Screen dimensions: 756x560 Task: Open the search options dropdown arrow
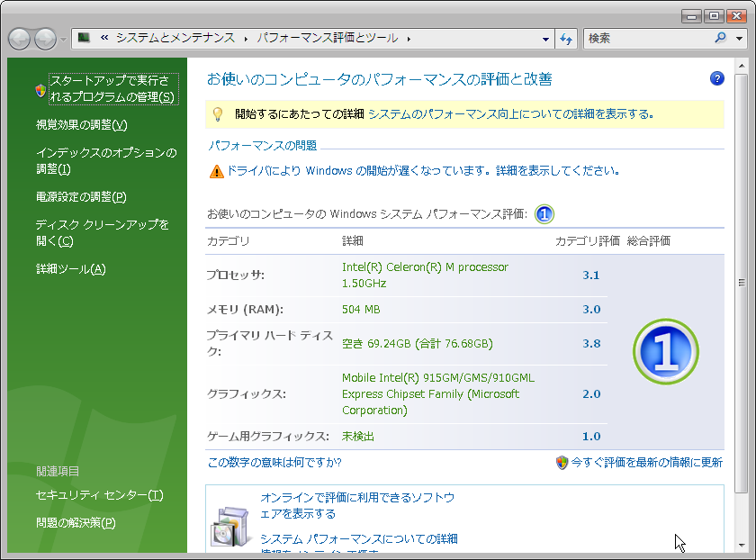739,39
